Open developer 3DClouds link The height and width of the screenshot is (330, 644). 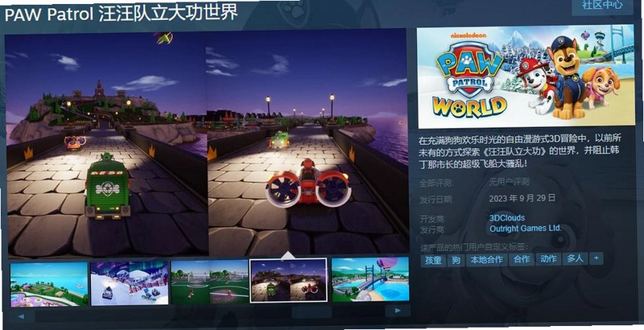pos(507,218)
